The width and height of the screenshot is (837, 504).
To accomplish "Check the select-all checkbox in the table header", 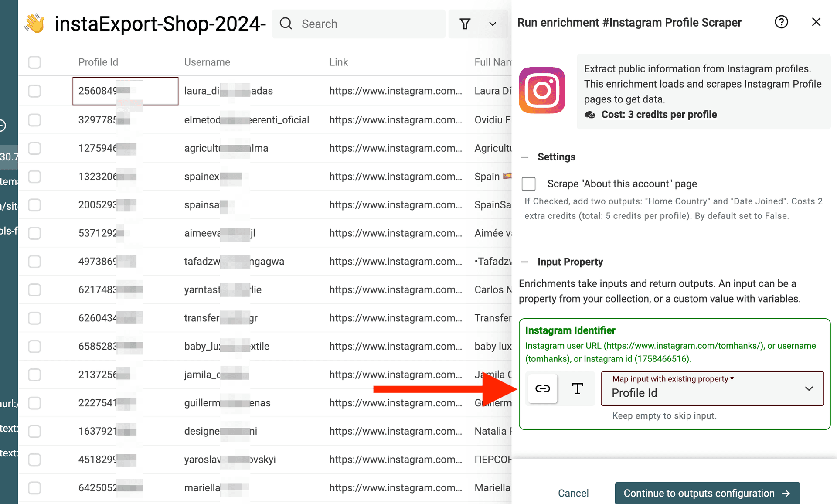I will 34,62.
